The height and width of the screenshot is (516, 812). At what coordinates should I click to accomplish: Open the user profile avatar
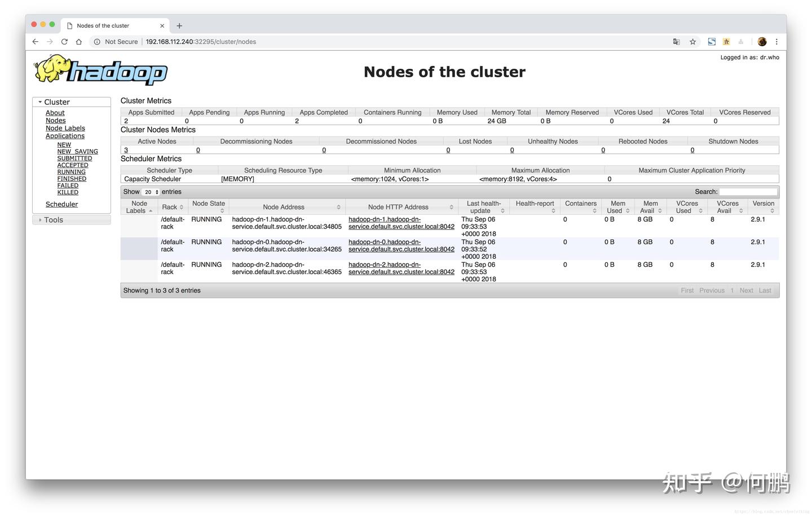pyautogui.click(x=762, y=42)
